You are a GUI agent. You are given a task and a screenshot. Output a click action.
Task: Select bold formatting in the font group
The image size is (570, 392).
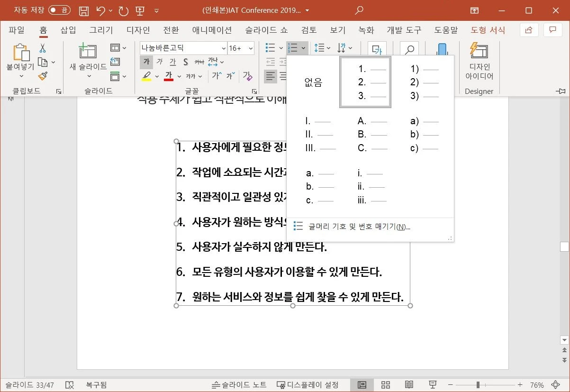146,62
